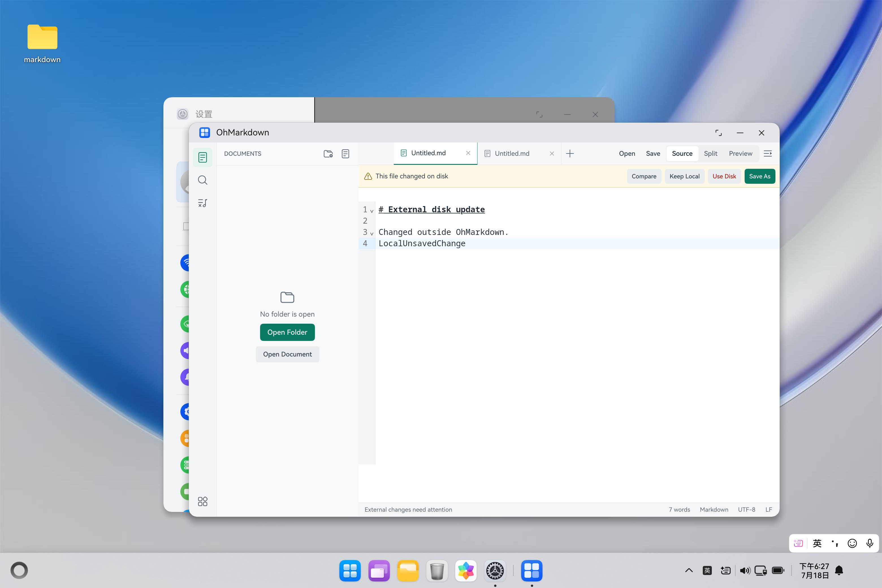
Task: Click the Keep Local button
Action: [x=684, y=176]
